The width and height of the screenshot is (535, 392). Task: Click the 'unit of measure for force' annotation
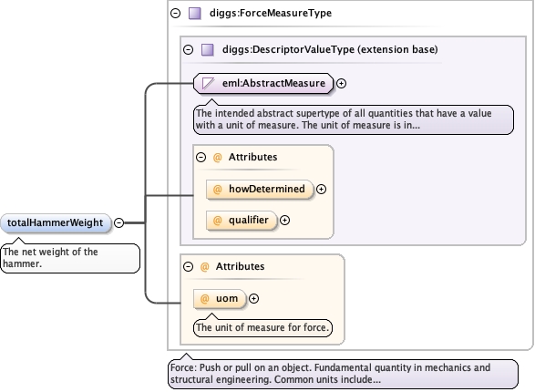[x=262, y=327]
